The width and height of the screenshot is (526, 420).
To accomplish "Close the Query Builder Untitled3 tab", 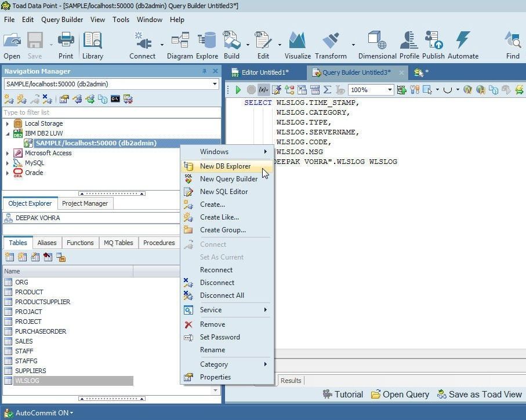I will 401,72.
